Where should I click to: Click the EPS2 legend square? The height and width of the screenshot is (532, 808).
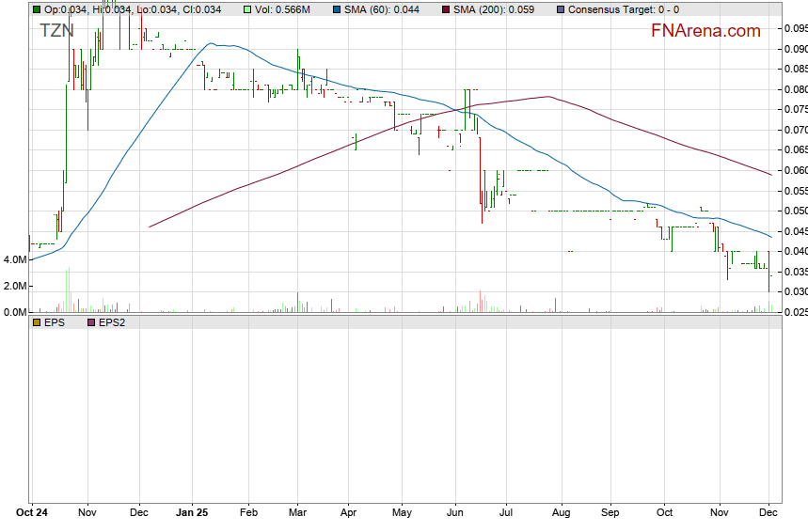(90, 321)
